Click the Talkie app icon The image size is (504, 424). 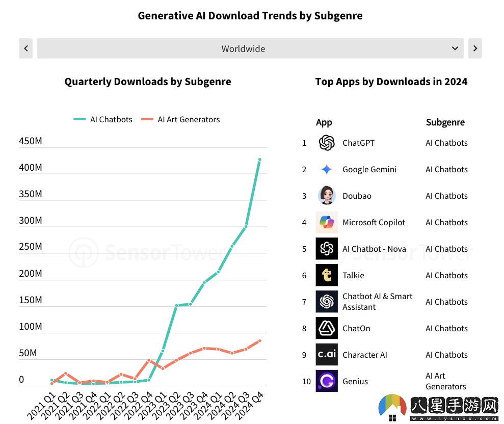327,275
